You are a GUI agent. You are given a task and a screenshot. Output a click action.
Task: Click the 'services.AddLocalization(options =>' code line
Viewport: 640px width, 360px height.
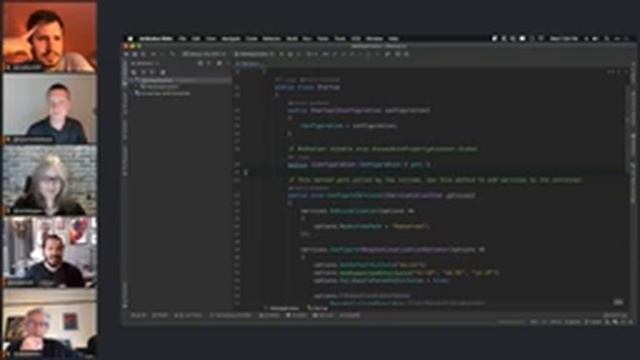358,211
